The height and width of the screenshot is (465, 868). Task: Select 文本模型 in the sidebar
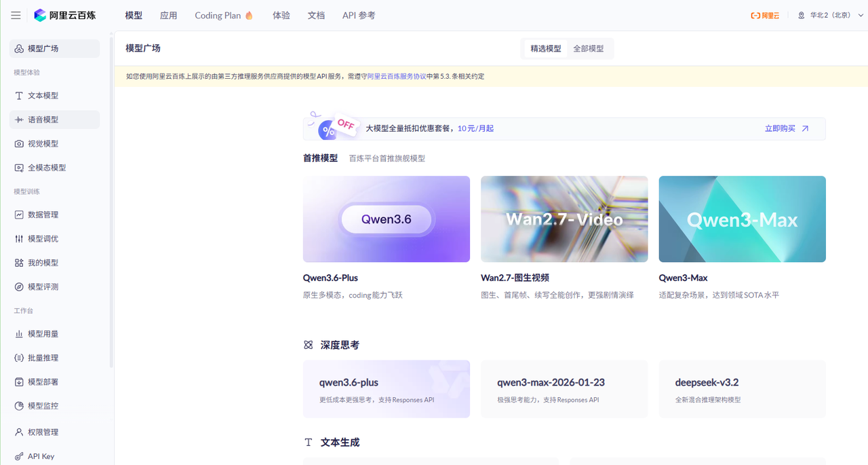pos(43,95)
